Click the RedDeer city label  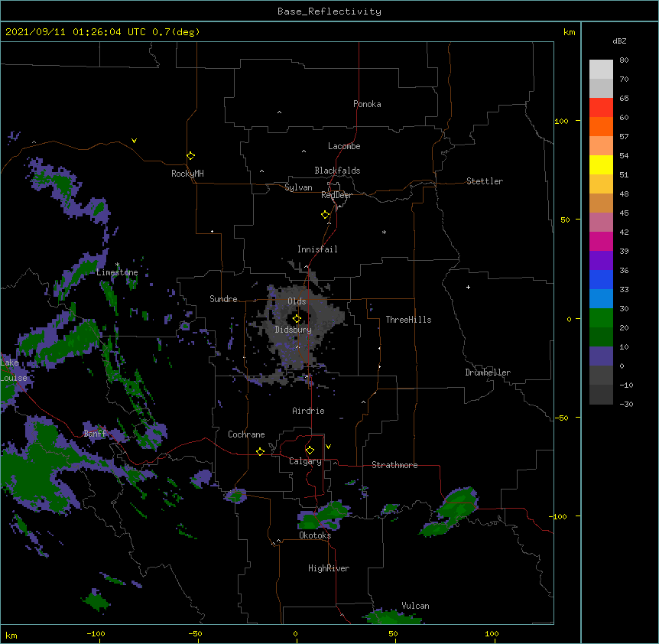[336, 195]
